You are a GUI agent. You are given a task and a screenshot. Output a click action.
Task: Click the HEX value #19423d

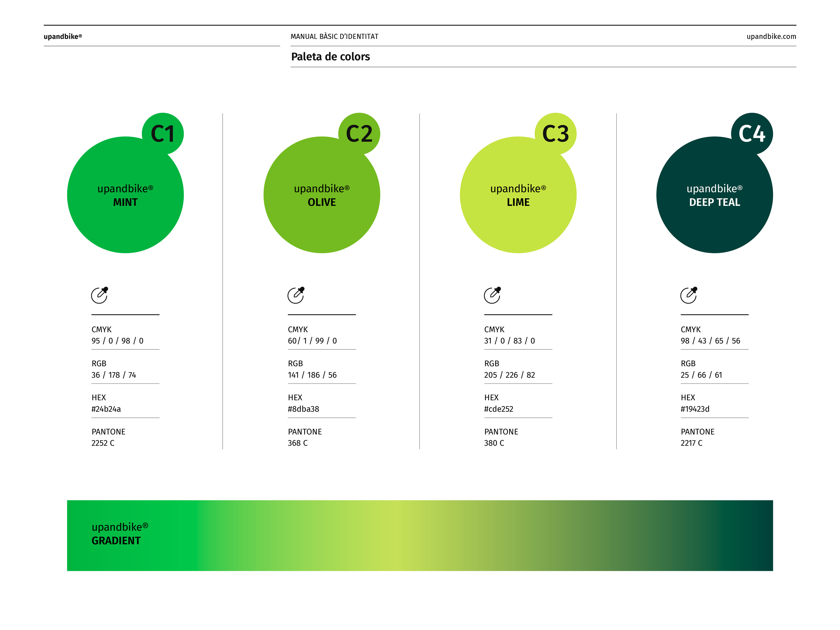coord(695,409)
